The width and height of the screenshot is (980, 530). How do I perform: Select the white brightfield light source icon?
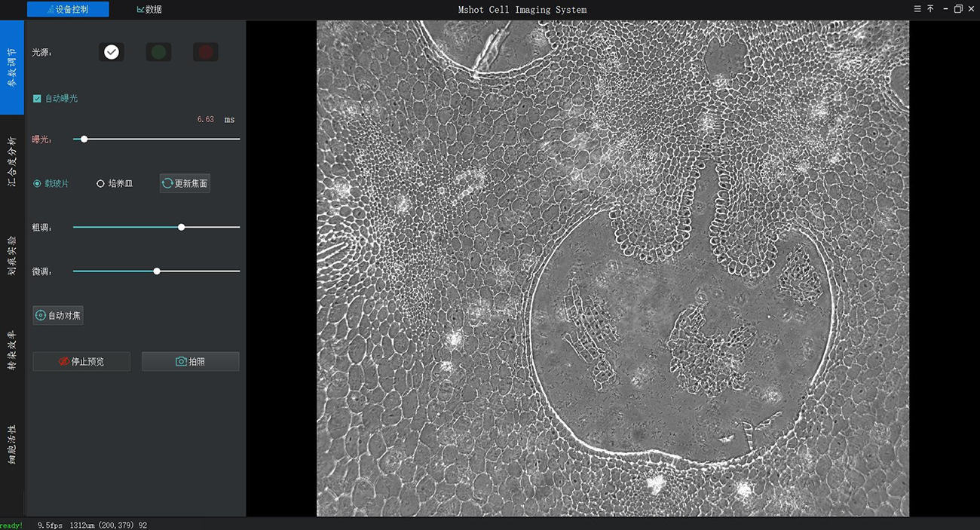pyautogui.click(x=112, y=51)
